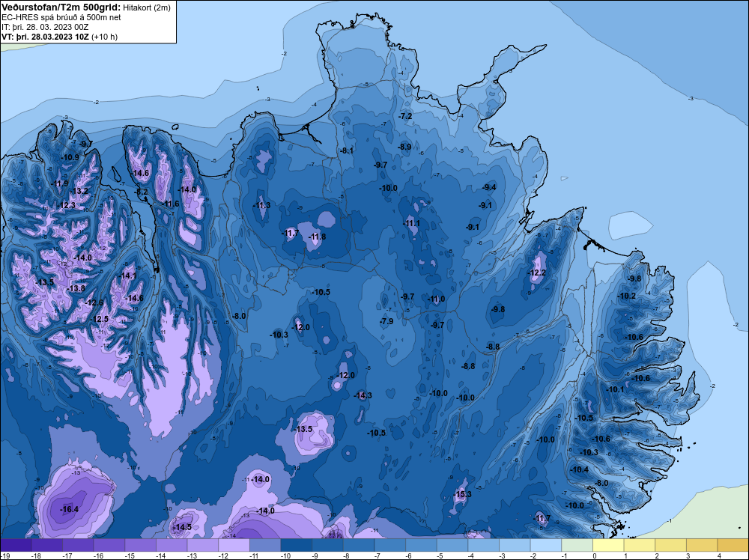Click the -12.2 temperature value

pos(536,273)
